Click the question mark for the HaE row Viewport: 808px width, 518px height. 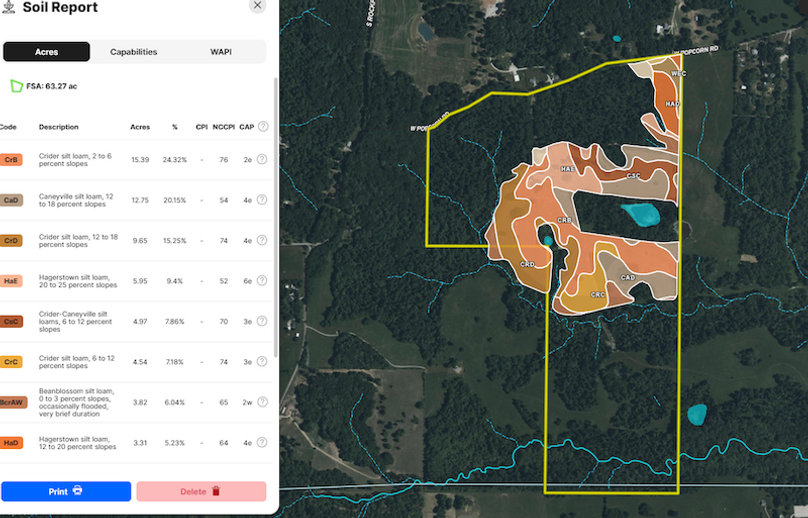(262, 282)
